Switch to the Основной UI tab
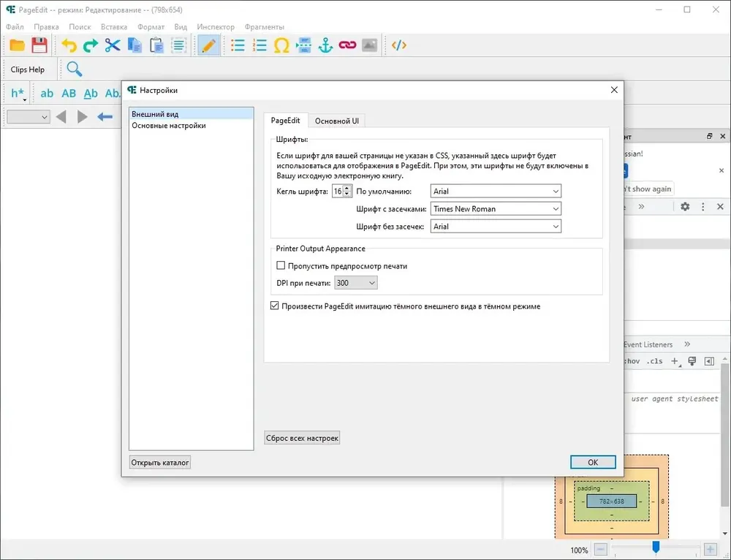 [336, 121]
